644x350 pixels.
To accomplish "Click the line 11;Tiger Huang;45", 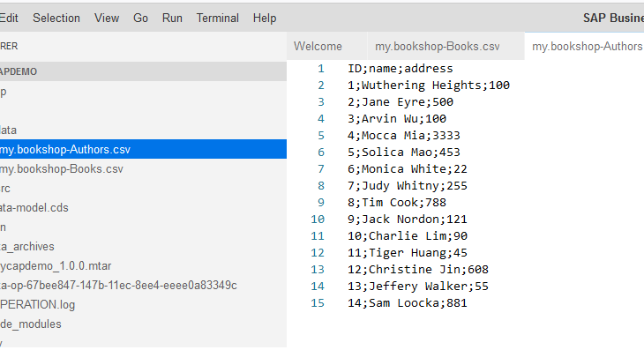I will click(x=408, y=253).
